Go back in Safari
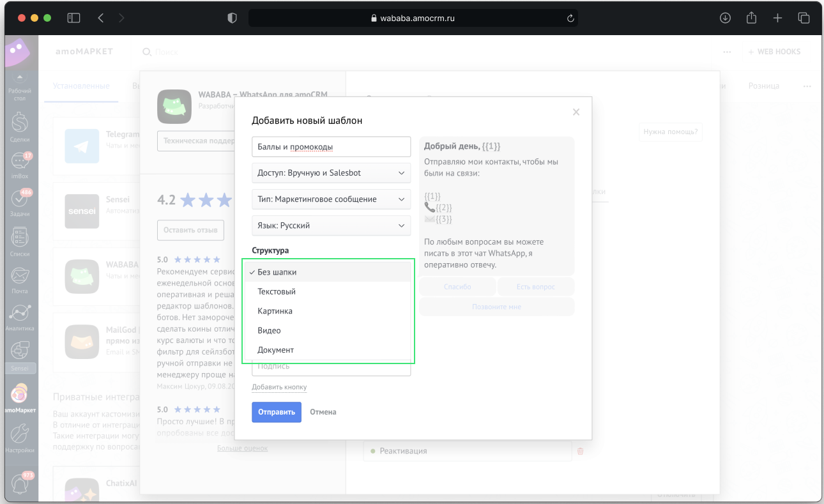 (101, 18)
